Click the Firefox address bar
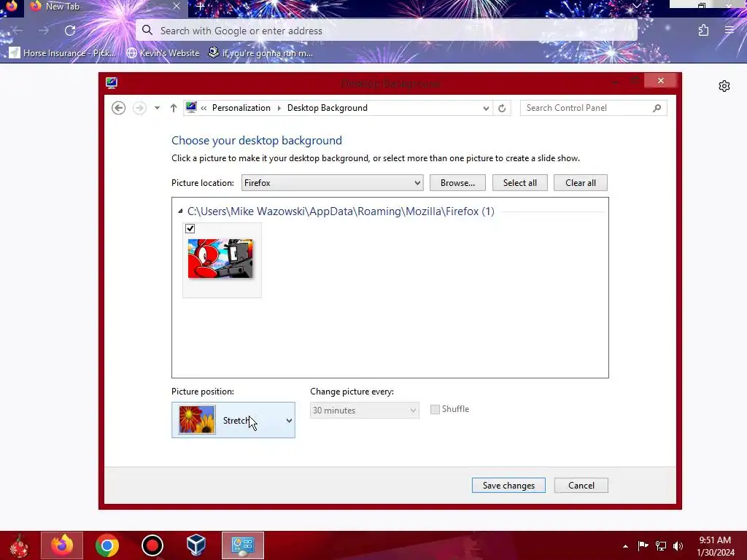747x560 pixels. (x=387, y=31)
